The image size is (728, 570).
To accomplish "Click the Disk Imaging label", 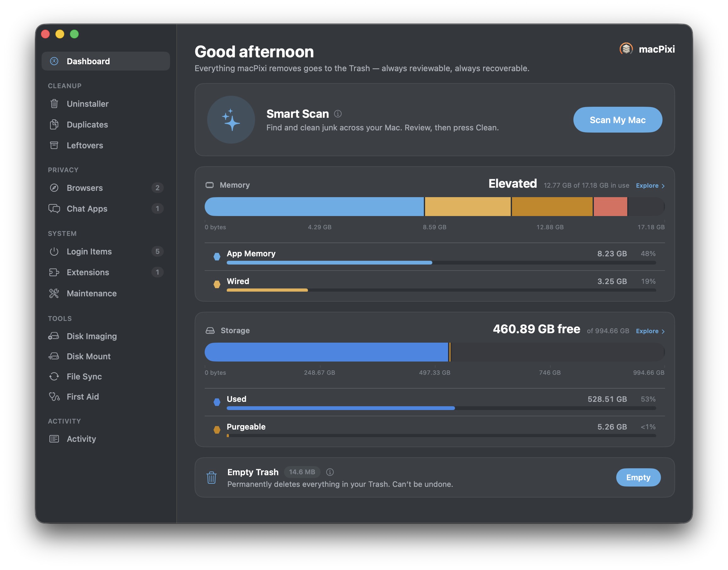I will tap(92, 336).
